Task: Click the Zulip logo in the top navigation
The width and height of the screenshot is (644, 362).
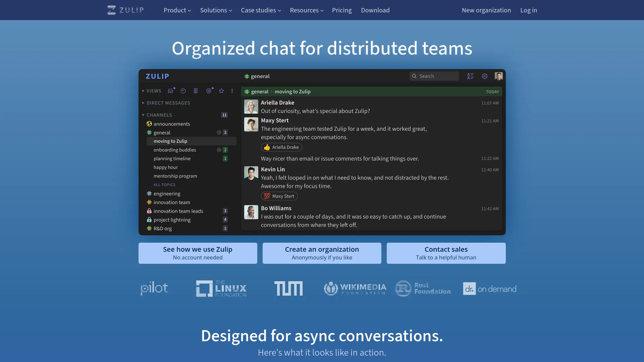Action: [x=125, y=10]
